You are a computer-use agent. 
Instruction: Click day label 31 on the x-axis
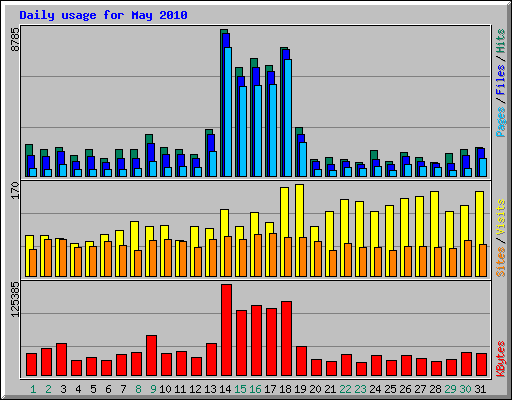pos(480,389)
